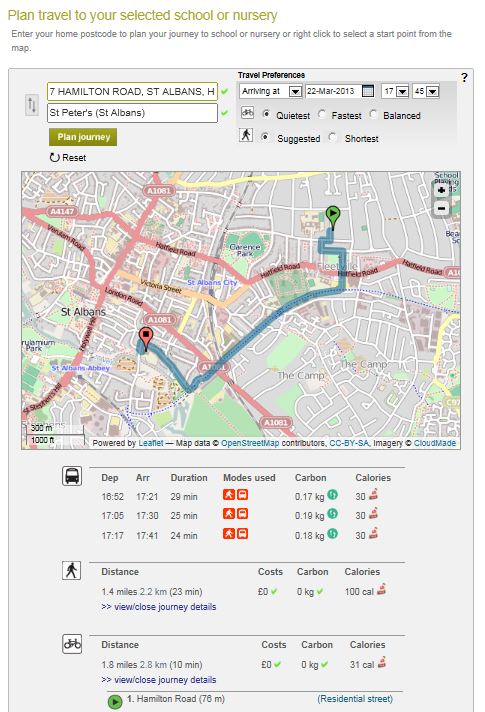Click bus mode icon for 16:52 departure
Viewport: 485px width, 712px height.
point(242,494)
